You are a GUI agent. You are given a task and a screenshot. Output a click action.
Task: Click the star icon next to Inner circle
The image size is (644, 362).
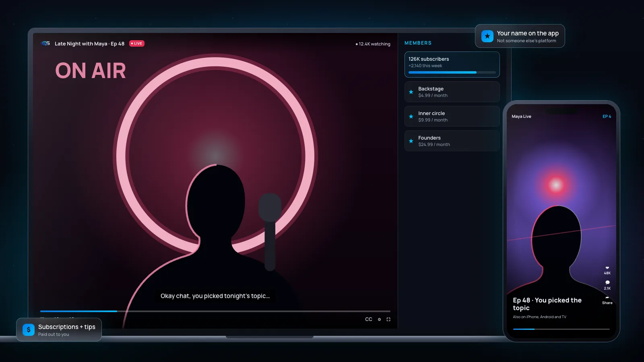[411, 116]
